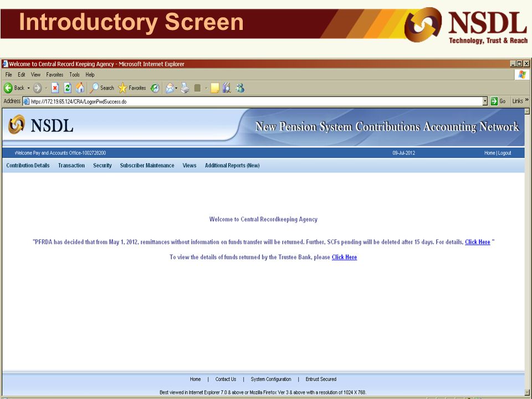This screenshot has width=532, height=399.
Task: Open the Mail icon dropdown arrow
Action: pos(176,88)
